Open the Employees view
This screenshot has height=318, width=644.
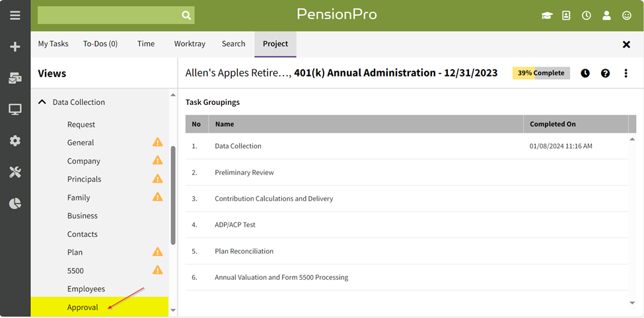pyautogui.click(x=87, y=288)
